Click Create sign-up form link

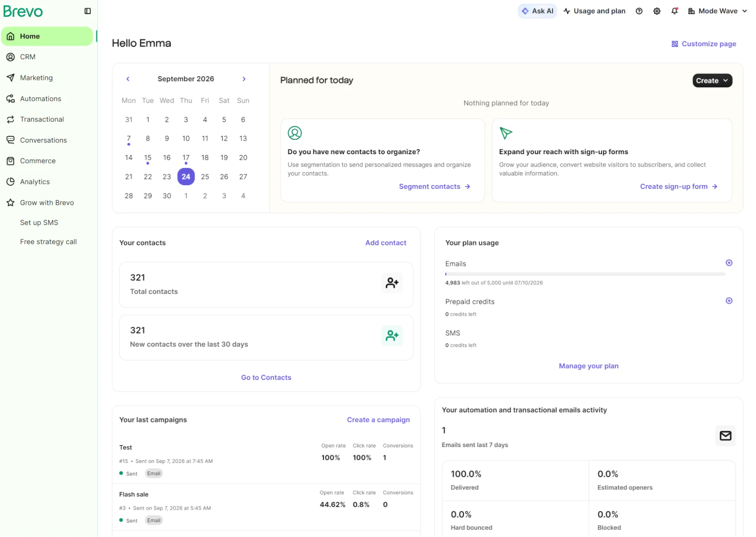coord(678,187)
